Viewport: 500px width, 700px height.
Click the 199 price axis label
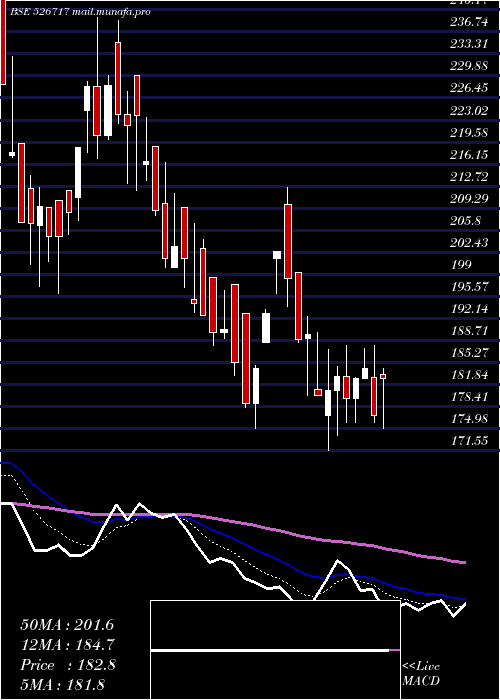[461, 265]
